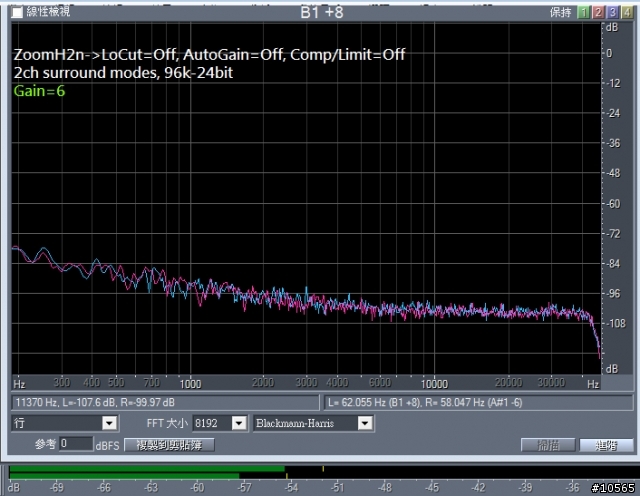The height and width of the screenshot is (496, 640).
Task: Select hold preset 2 button
Action: (598, 12)
